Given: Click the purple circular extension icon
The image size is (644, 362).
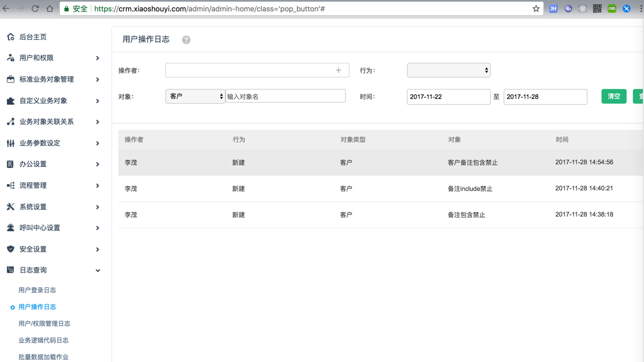Looking at the screenshot, I should [x=568, y=9].
